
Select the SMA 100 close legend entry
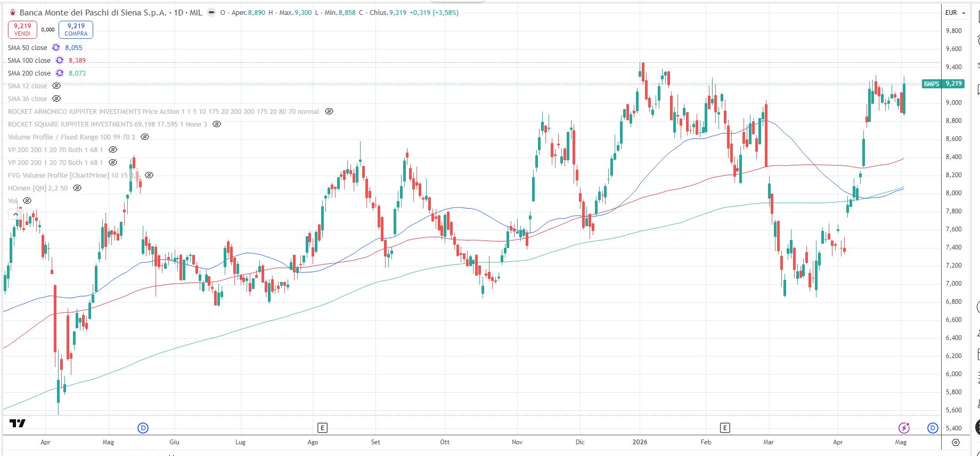[29, 60]
